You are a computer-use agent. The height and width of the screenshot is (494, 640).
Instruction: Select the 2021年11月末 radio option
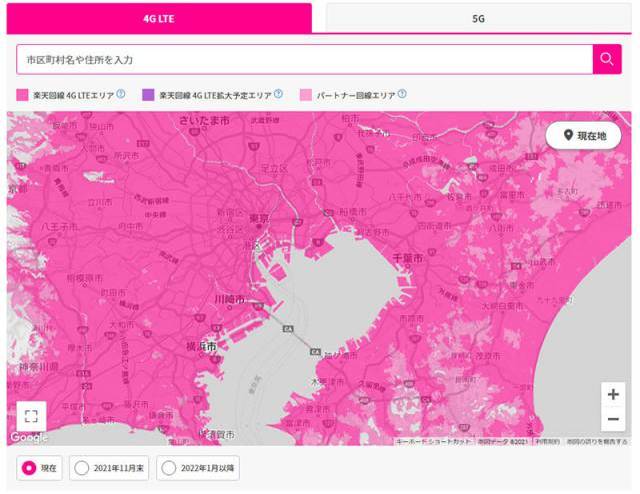coord(109,468)
